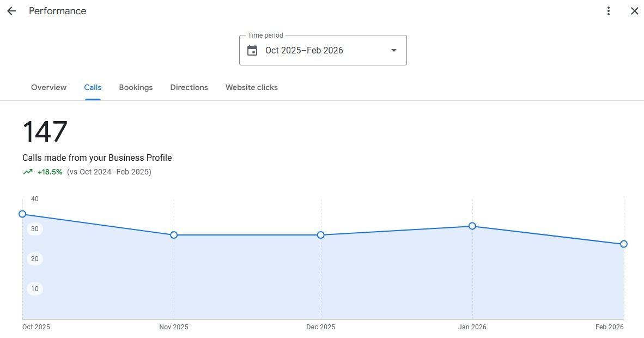The width and height of the screenshot is (644, 338).
Task: Switch to the Overview tab
Action: pos(48,87)
